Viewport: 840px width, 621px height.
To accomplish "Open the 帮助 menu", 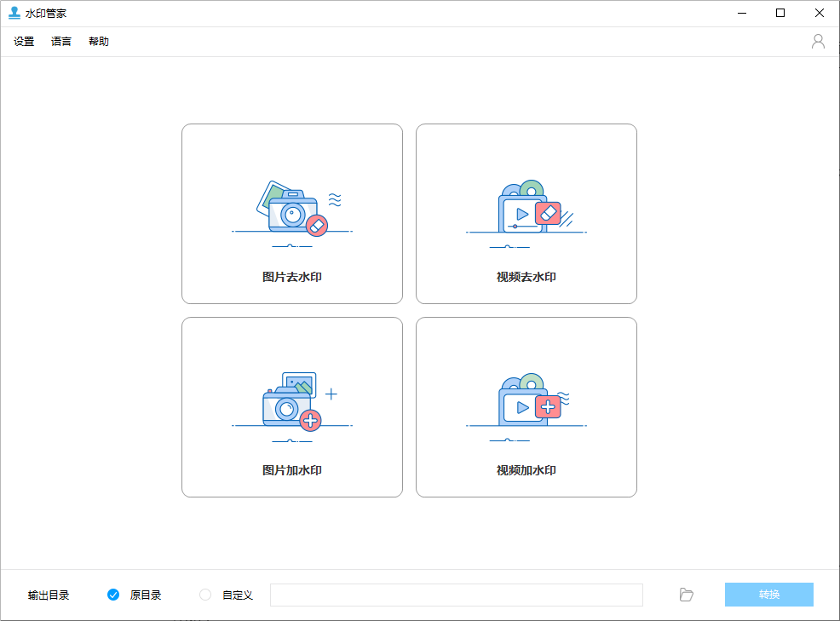I will coord(99,41).
